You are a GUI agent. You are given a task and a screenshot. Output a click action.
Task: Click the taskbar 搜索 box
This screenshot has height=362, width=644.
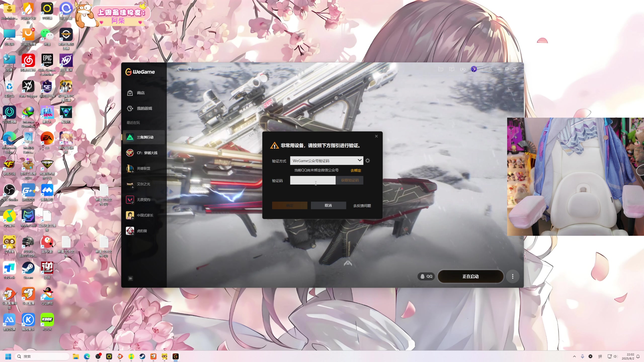[42, 356]
